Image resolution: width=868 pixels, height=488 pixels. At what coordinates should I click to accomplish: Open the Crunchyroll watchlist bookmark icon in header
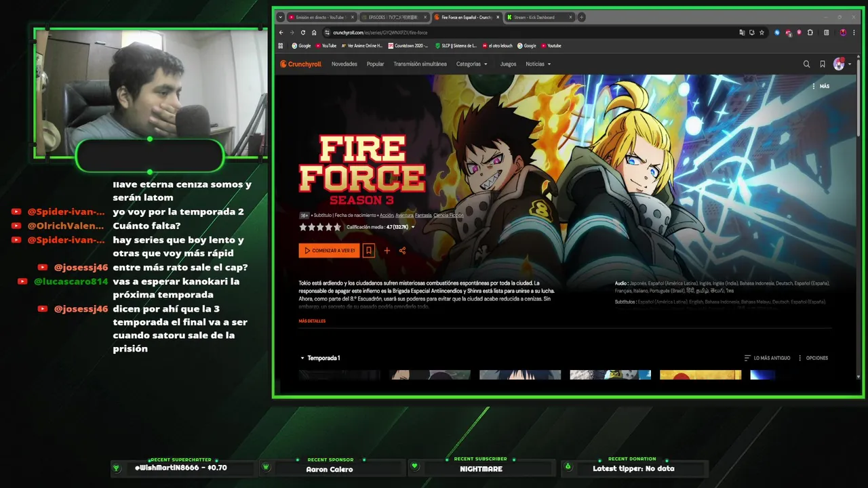point(823,64)
